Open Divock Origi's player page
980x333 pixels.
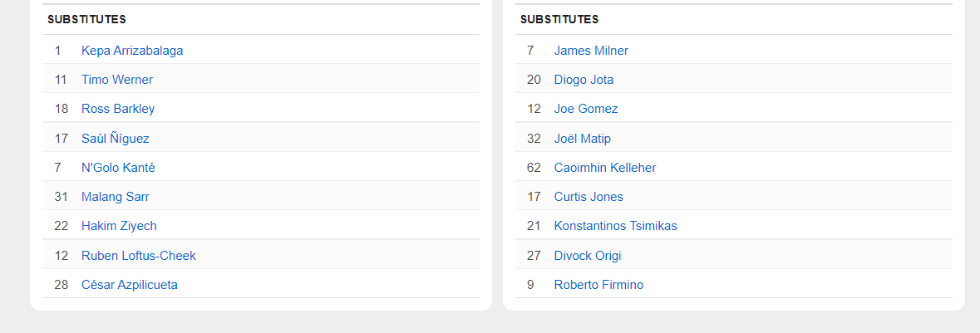[x=588, y=256]
